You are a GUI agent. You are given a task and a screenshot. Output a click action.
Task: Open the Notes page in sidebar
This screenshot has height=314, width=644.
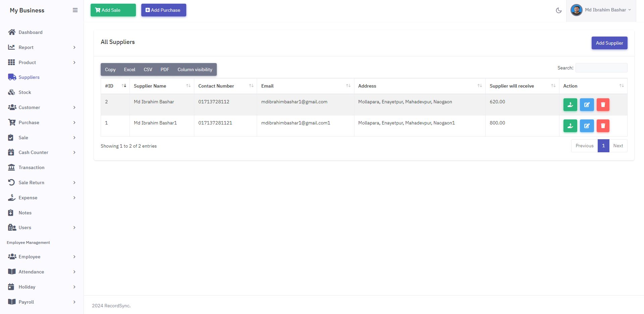(x=25, y=213)
